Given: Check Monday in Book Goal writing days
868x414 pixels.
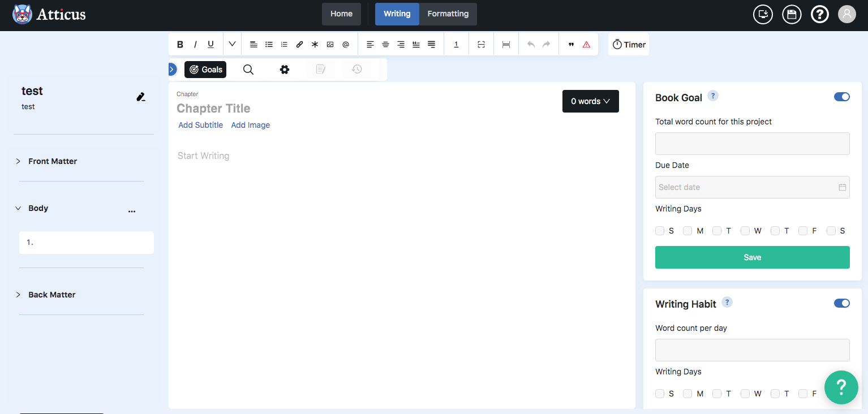Looking at the screenshot, I should point(687,231).
